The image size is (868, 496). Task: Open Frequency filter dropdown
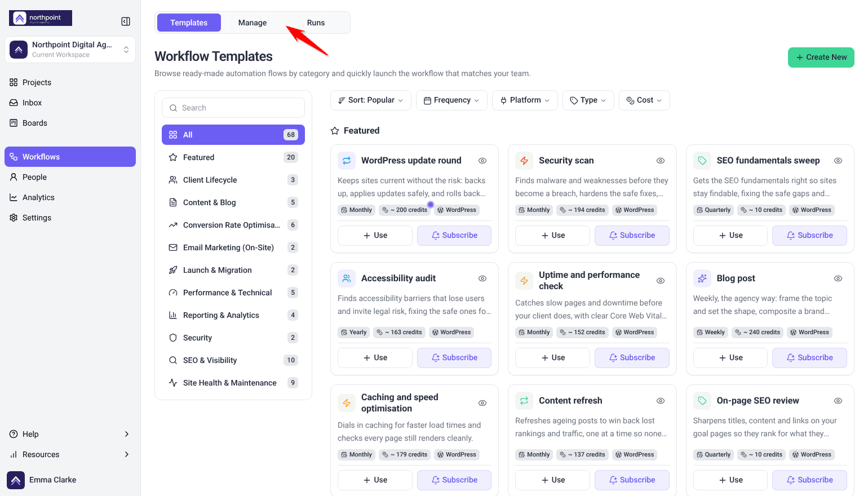coord(451,100)
